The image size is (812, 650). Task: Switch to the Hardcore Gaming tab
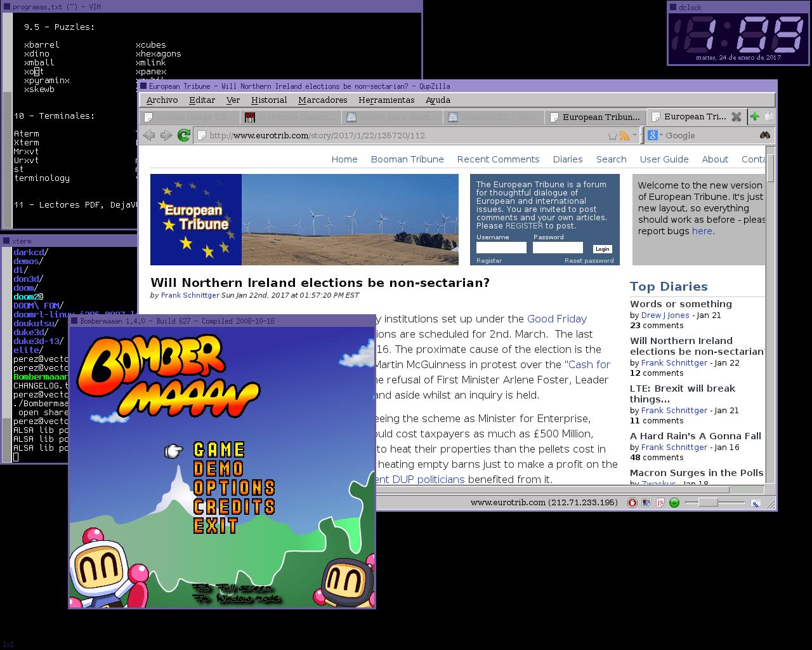[291, 117]
